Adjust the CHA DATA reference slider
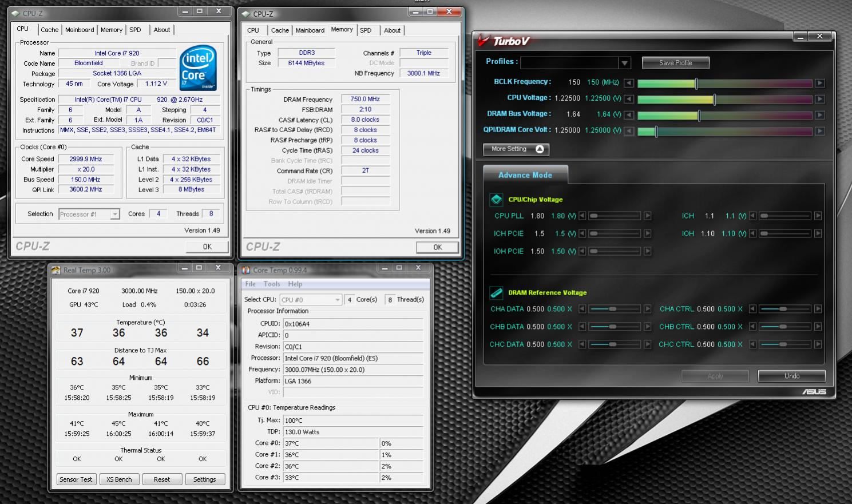The width and height of the screenshot is (852, 504). point(615,309)
